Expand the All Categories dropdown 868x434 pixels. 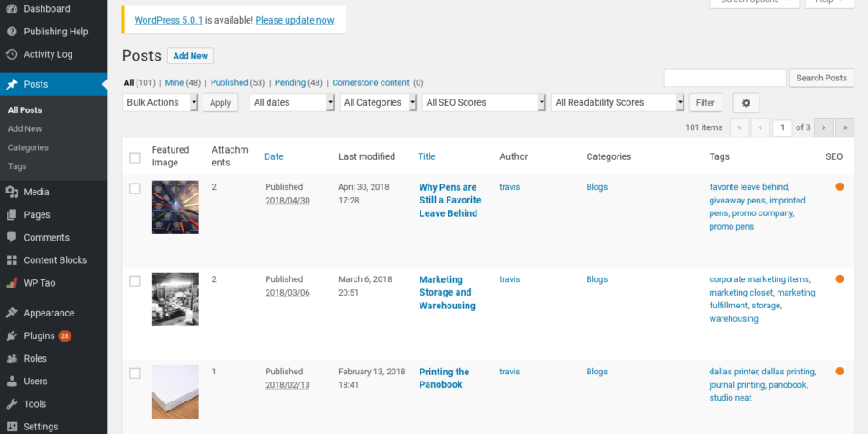[x=378, y=103]
